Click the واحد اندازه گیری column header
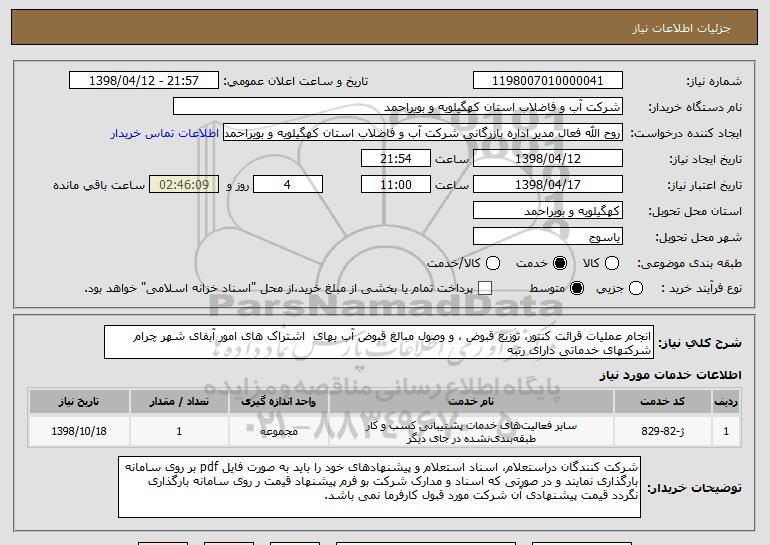 click(x=278, y=402)
